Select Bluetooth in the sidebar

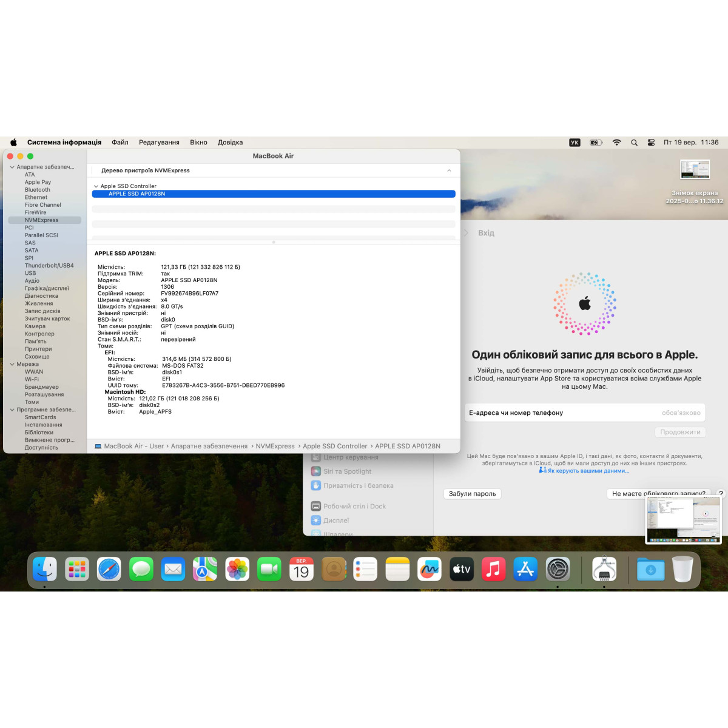tap(38, 190)
